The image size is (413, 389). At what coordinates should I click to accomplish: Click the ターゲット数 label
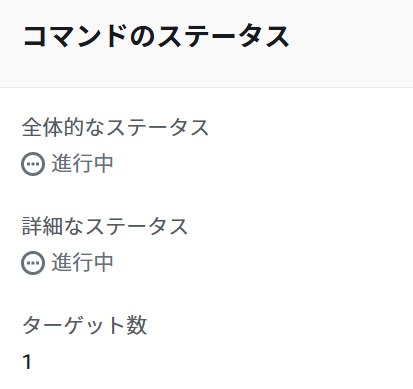tap(85, 325)
